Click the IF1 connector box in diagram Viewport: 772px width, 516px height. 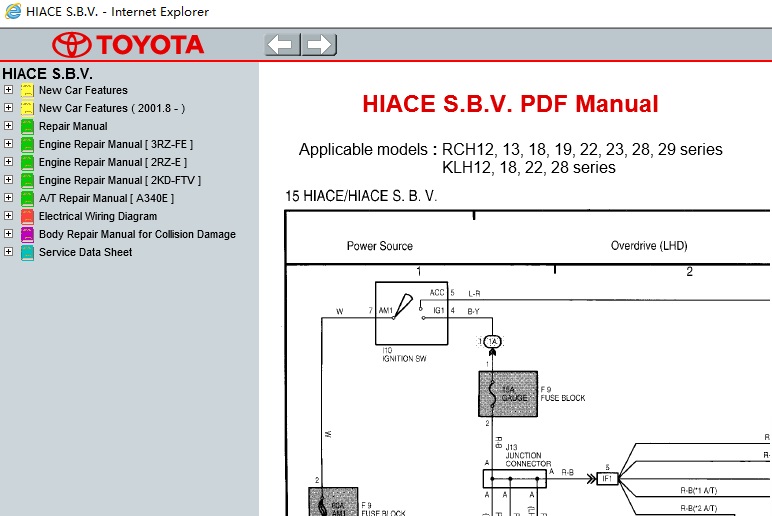click(x=607, y=479)
